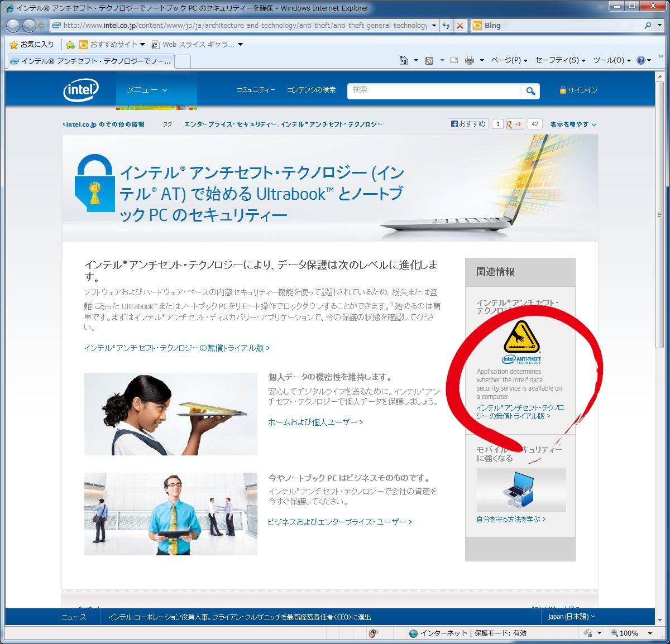Screen dimensions: 670x644
Task: Click the Home icon in command bar
Action: click(x=404, y=60)
